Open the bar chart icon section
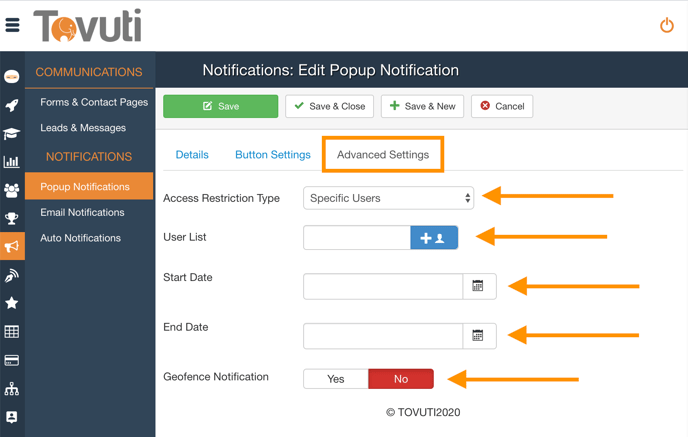688x437 pixels. (x=12, y=161)
